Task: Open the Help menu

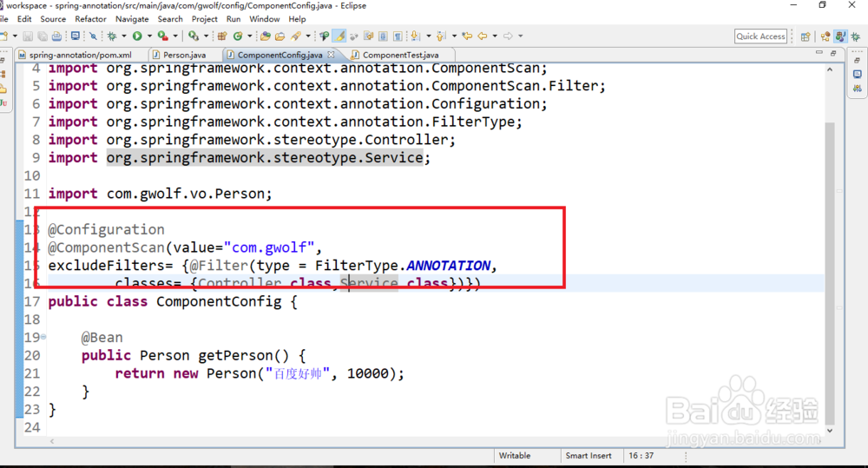Action: pyautogui.click(x=297, y=19)
